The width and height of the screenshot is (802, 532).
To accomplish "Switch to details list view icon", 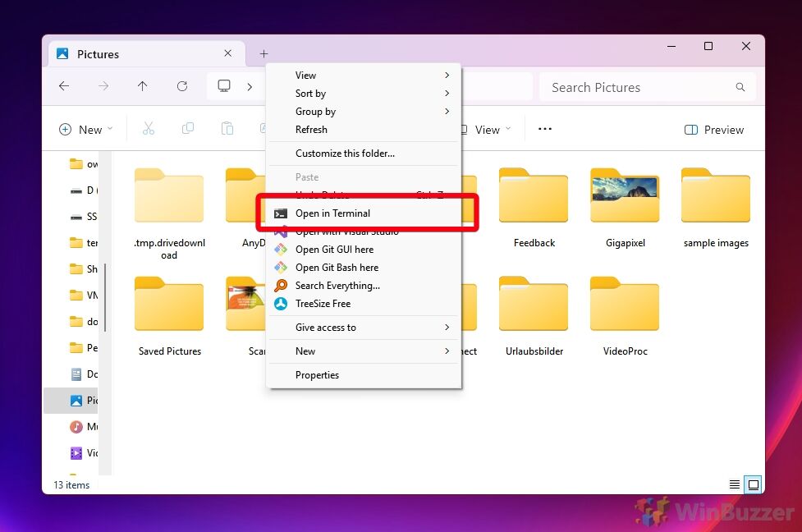I will tap(735, 484).
